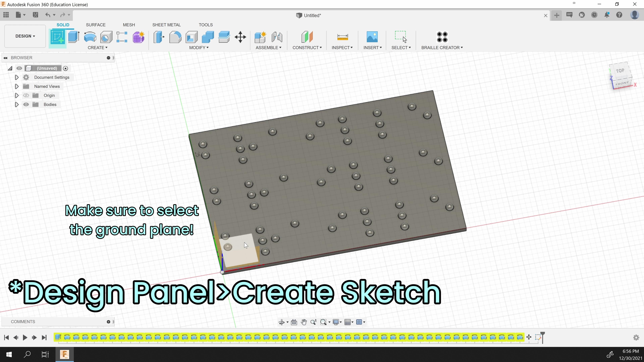The width and height of the screenshot is (644, 362).
Task: Expand the Document Settings item
Action: click(x=16, y=77)
